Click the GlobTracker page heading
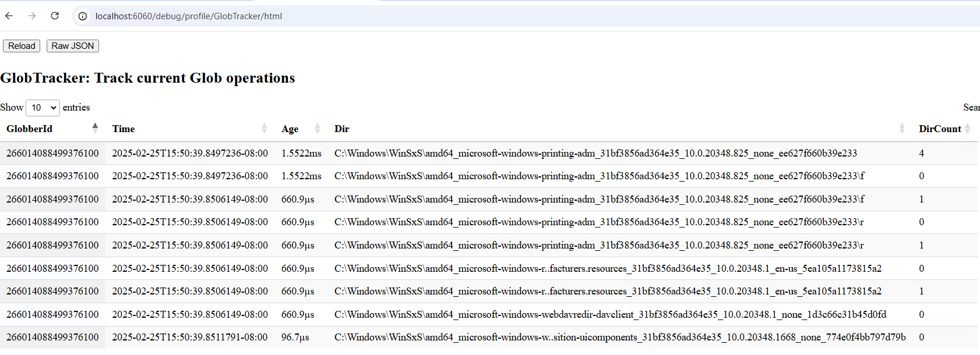980x355 pixels. coord(147,78)
